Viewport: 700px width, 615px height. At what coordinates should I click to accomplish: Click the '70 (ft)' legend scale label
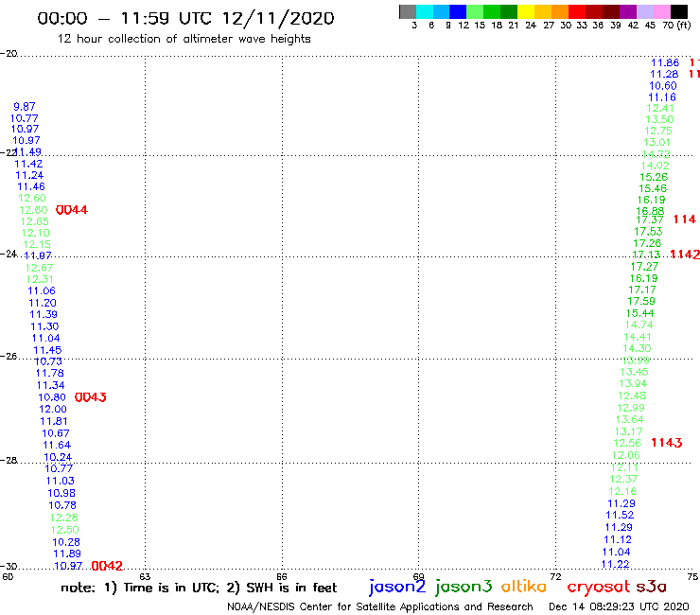click(676, 26)
